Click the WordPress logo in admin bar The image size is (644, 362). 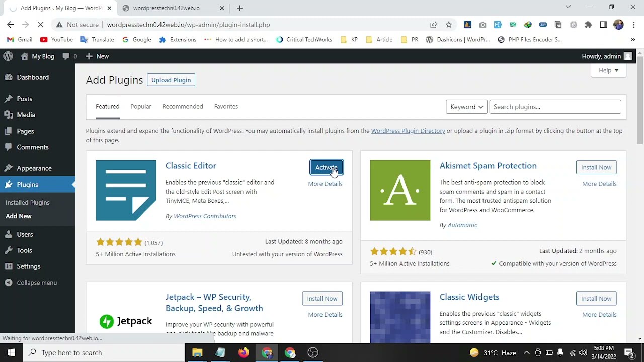[8, 56]
